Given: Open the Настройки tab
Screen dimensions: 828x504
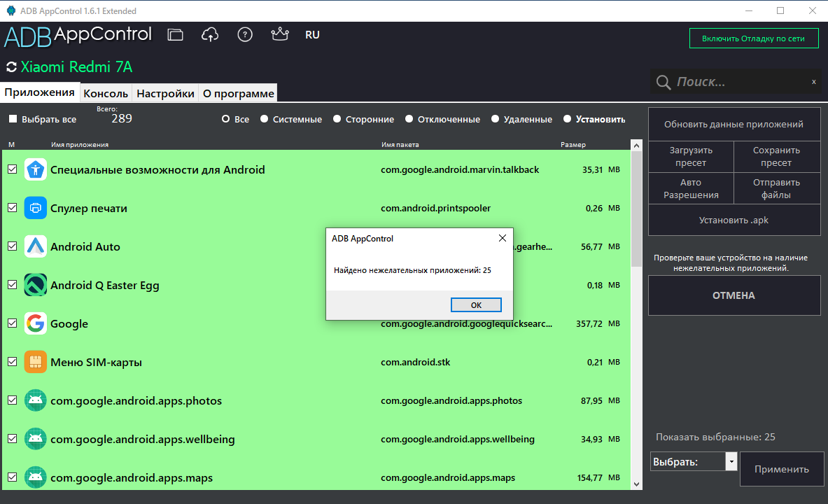Looking at the screenshot, I should [165, 94].
